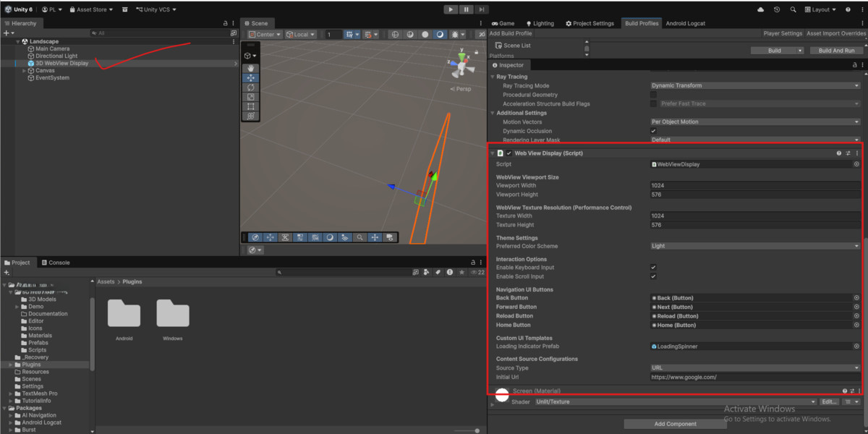This screenshot has height=434, width=868.
Task: Expand TextMesh Pro folder in Project tree
Action: pyautogui.click(x=11, y=393)
